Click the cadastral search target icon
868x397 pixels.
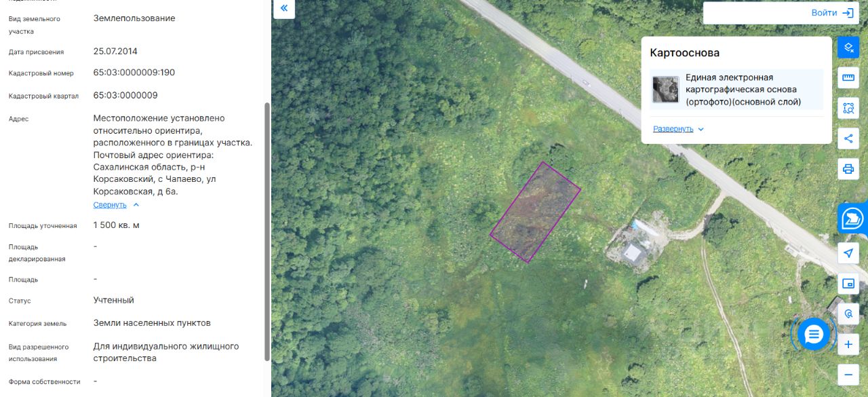tap(848, 314)
